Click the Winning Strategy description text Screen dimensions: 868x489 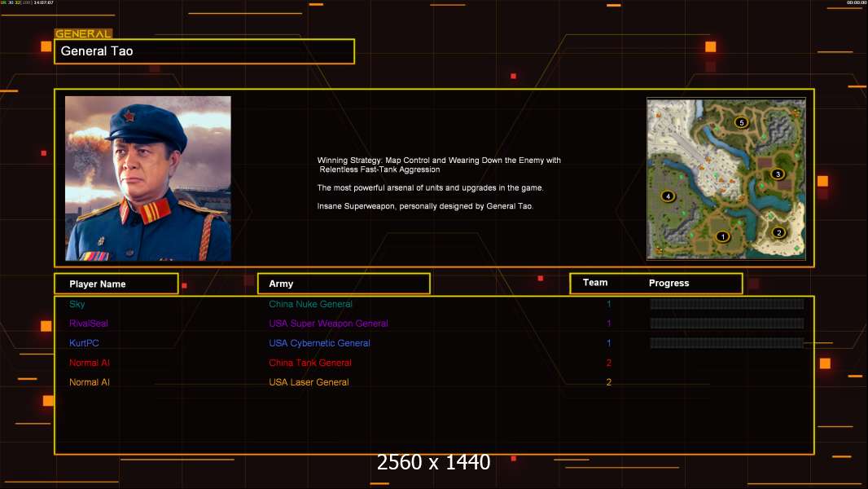tap(439, 165)
